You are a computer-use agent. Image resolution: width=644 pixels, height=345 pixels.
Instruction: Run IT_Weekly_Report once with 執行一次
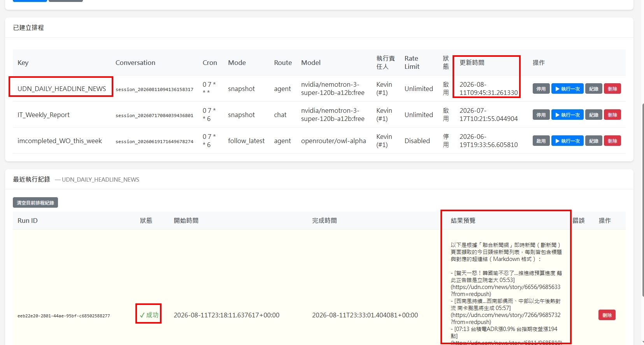[x=567, y=115]
